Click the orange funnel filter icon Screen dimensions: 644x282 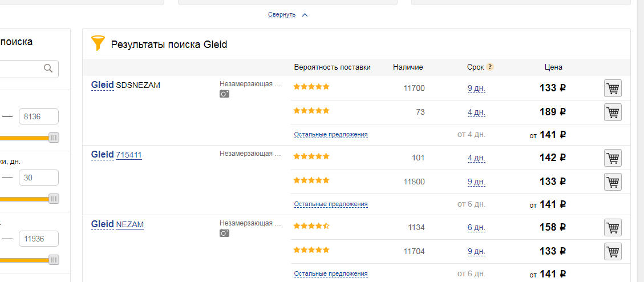pyautogui.click(x=98, y=43)
